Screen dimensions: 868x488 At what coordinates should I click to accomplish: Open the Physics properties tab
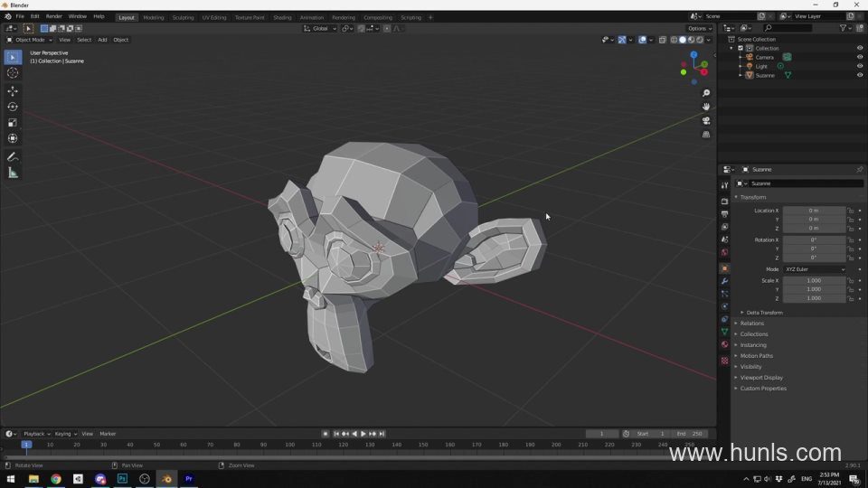[724, 306]
